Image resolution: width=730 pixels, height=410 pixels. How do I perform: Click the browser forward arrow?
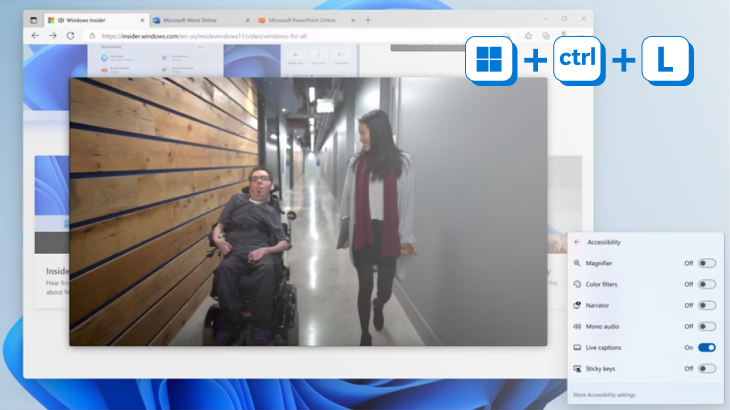point(53,36)
